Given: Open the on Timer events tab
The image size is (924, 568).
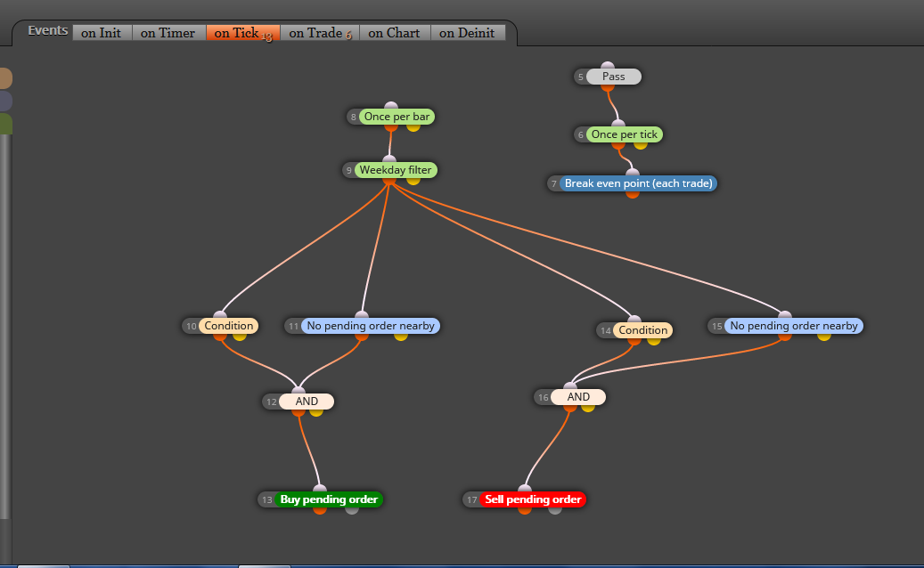Looking at the screenshot, I should point(168,33).
